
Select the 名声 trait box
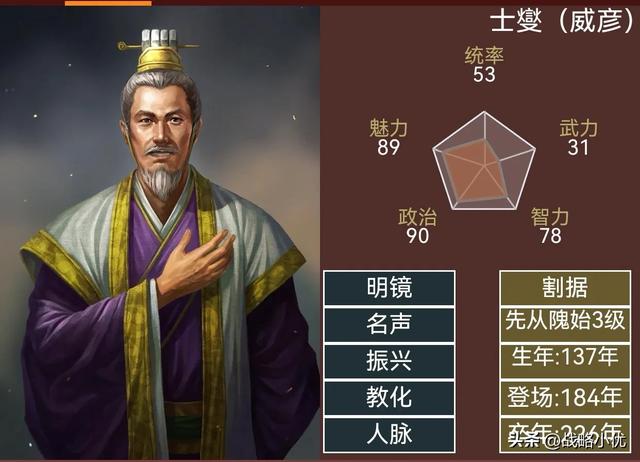pyautogui.click(x=389, y=325)
